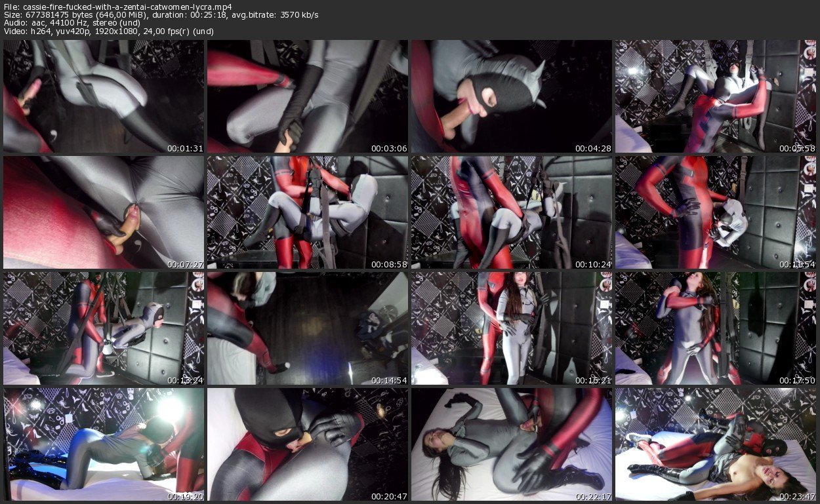Select the final frame at 00:23:47

pos(716,444)
